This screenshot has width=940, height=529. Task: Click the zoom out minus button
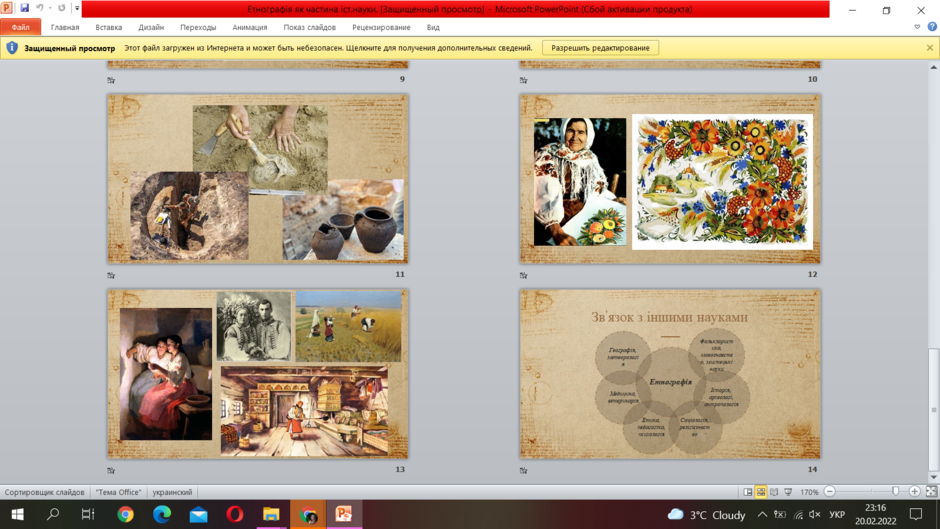(830, 492)
